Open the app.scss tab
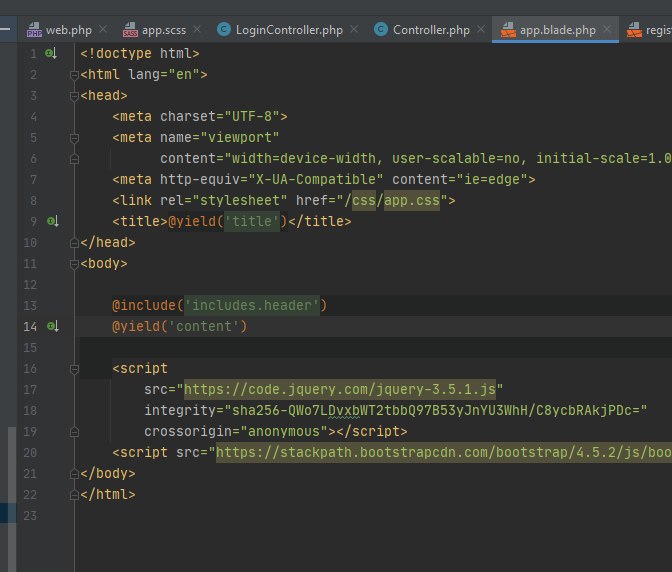This screenshot has width=672, height=572. click(x=164, y=30)
